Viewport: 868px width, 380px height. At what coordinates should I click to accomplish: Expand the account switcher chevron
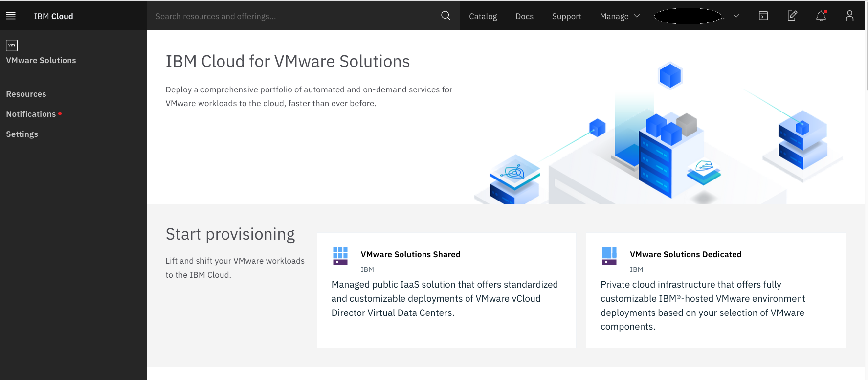coord(736,16)
